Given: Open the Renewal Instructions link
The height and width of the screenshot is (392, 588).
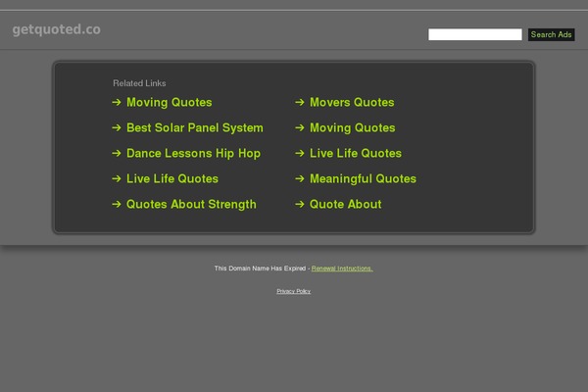Looking at the screenshot, I should (x=342, y=269).
